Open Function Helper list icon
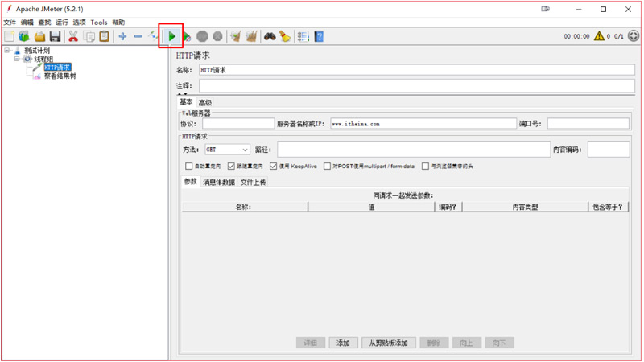The height and width of the screenshot is (362, 644). point(303,36)
